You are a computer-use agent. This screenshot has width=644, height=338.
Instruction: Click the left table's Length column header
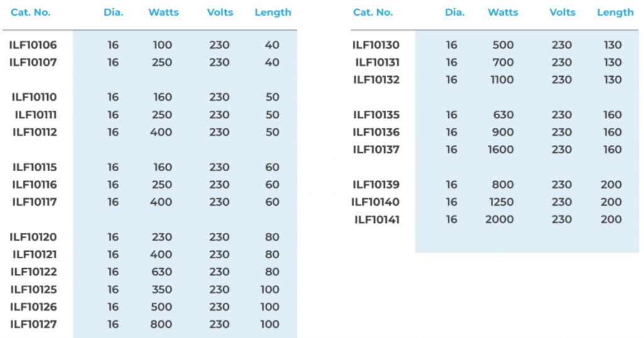coord(273,13)
